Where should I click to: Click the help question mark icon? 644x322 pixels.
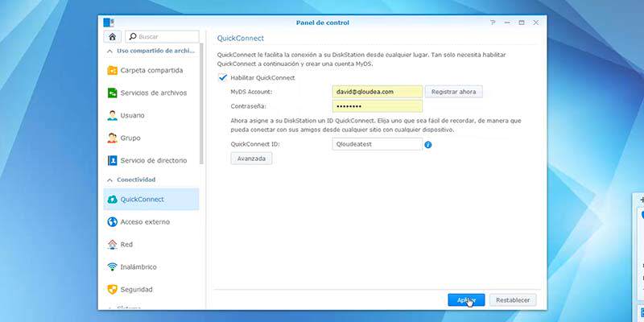493,23
